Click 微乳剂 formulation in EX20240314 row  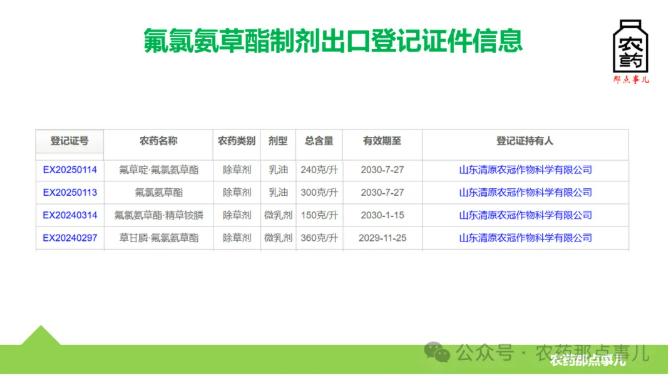[x=278, y=215]
